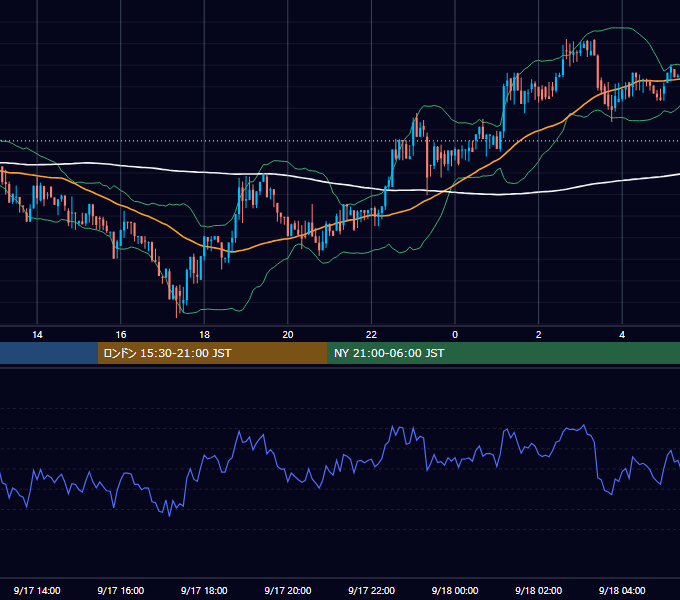
Task: Click the ロンドン 15:30-21:00 JST session band
Action: click(212, 353)
